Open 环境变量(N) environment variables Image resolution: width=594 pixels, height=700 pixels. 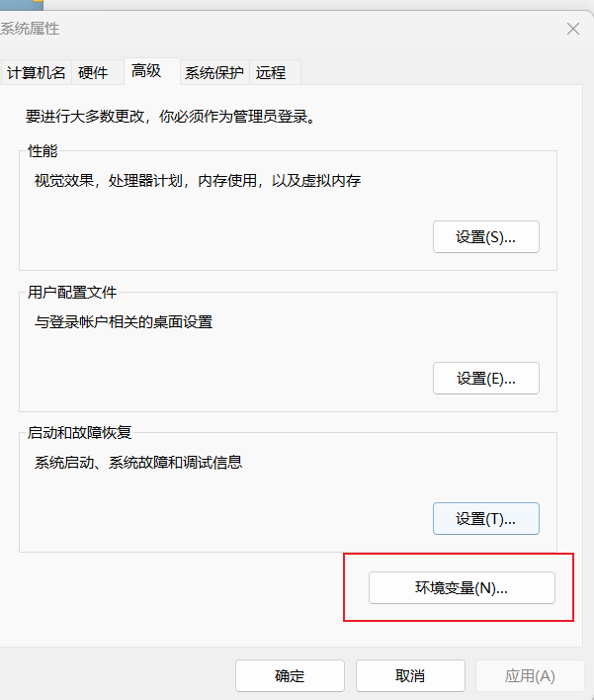[461, 588]
